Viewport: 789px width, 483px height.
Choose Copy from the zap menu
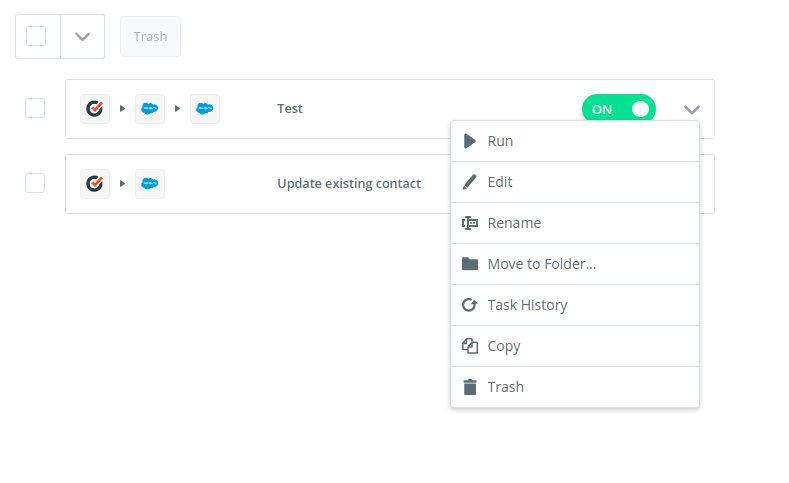coord(575,346)
